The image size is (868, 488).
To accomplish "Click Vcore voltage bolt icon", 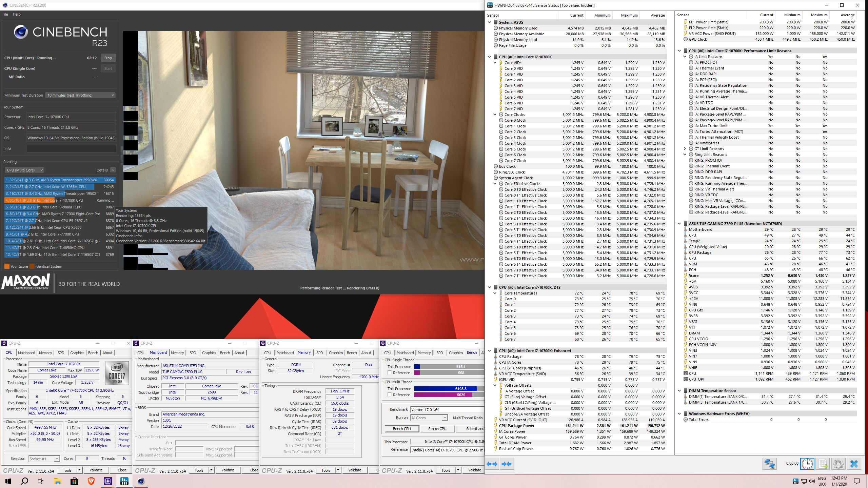I will coord(686,276).
